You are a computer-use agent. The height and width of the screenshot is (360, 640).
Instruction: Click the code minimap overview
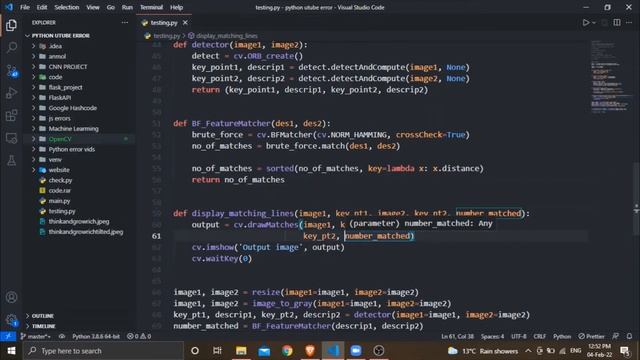(x=610, y=78)
